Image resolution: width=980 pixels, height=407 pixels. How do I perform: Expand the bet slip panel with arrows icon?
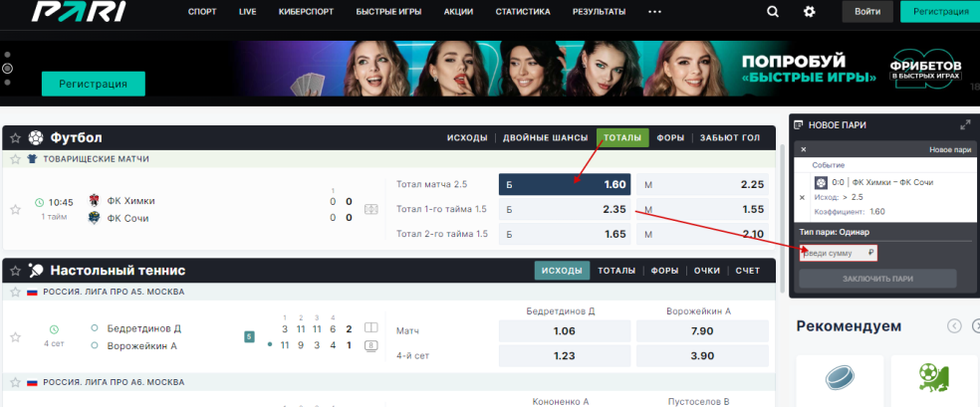(x=964, y=124)
